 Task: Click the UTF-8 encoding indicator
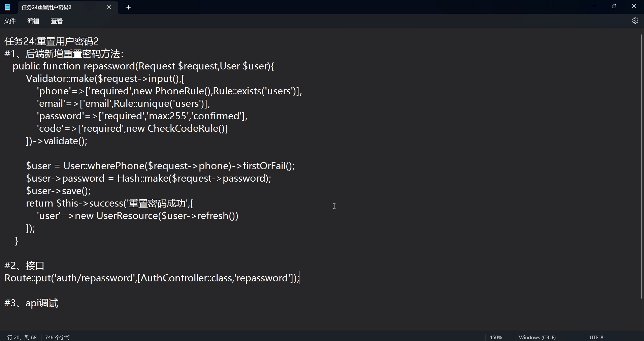click(x=596, y=337)
